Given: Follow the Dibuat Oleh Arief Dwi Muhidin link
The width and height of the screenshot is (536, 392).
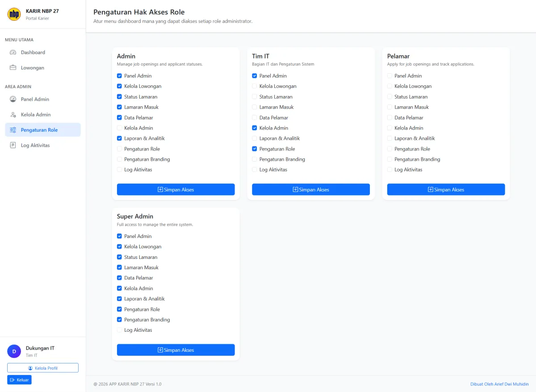Looking at the screenshot, I should pos(499,384).
